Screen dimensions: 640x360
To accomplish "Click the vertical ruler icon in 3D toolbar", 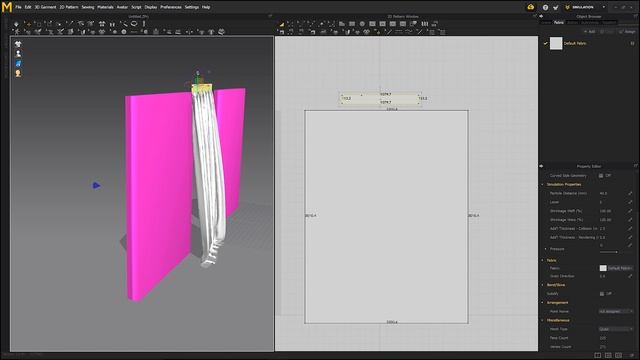I will [x=144, y=24].
